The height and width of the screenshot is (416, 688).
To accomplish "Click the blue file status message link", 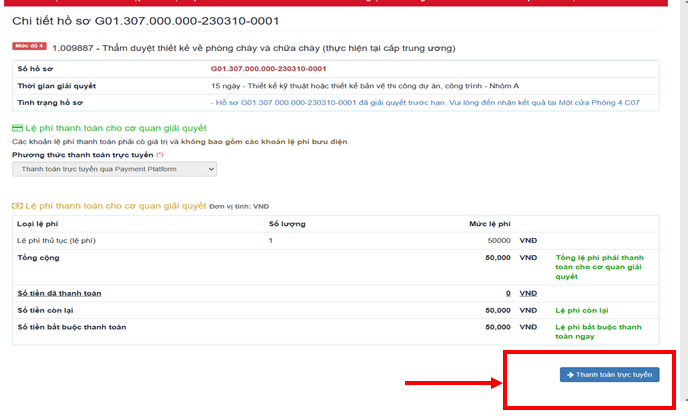I will point(431,102).
